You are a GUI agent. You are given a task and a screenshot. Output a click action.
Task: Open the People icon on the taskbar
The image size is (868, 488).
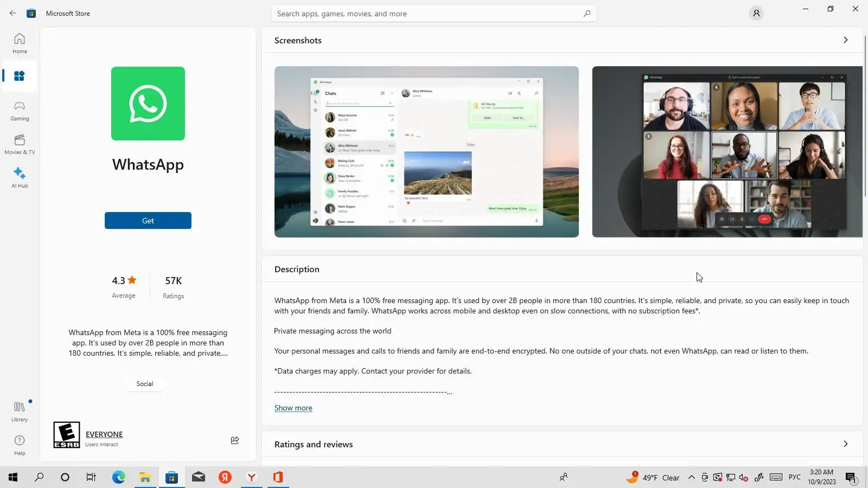(x=564, y=477)
